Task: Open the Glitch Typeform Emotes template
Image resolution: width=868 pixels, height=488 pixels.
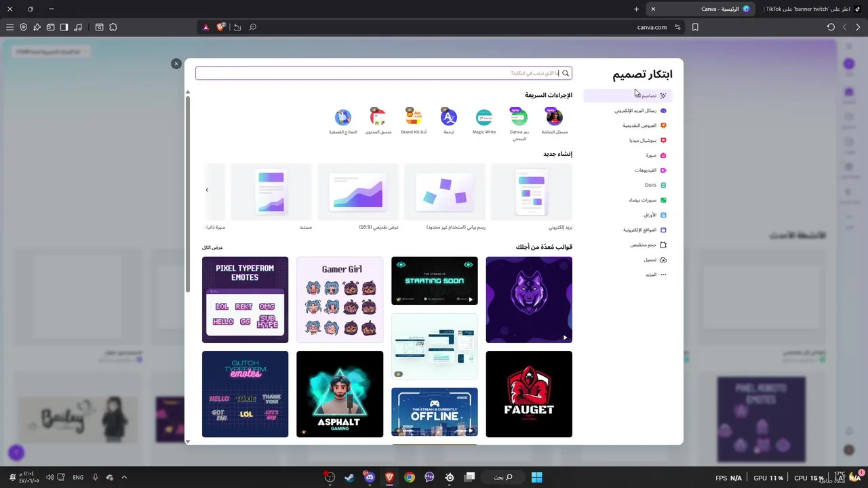Action: [245, 394]
